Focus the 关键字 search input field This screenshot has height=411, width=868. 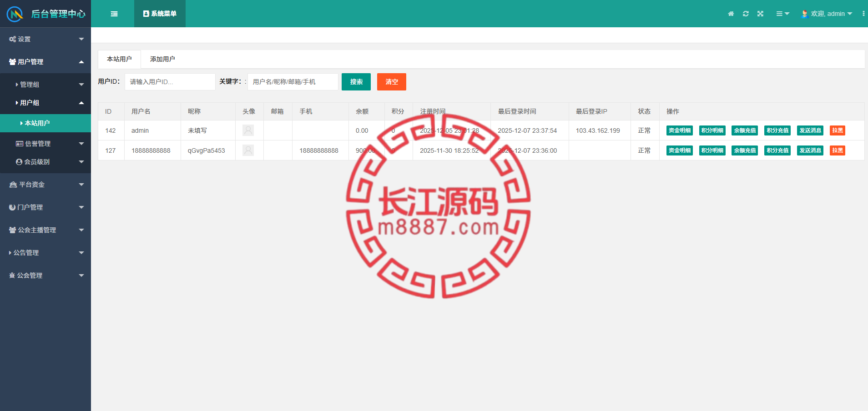tap(293, 82)
